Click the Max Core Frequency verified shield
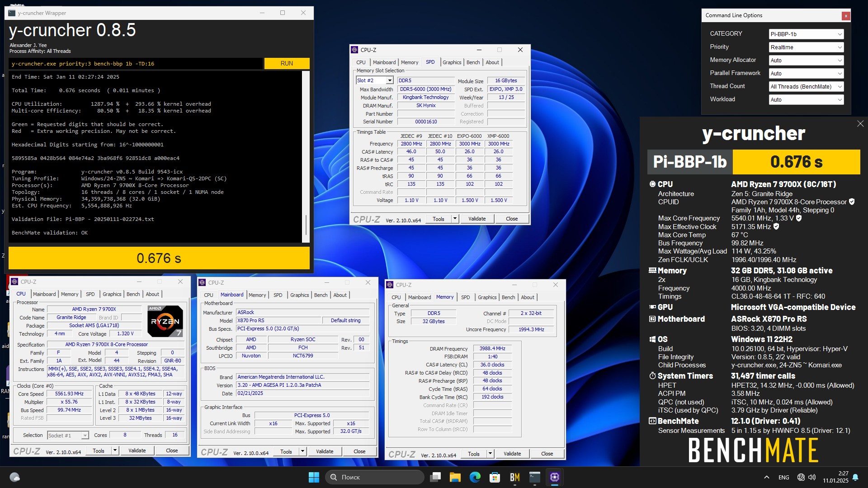The height and width of the screenshot is (488, 868). point(799,218)
